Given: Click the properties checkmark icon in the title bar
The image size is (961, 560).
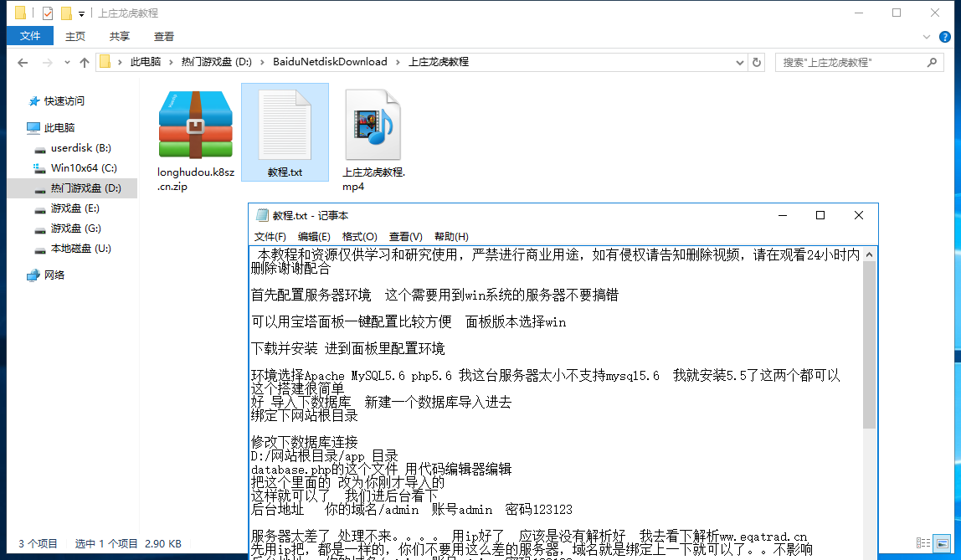Looking at the screenshot, I should pyautogui.click(x=47, y=13).
